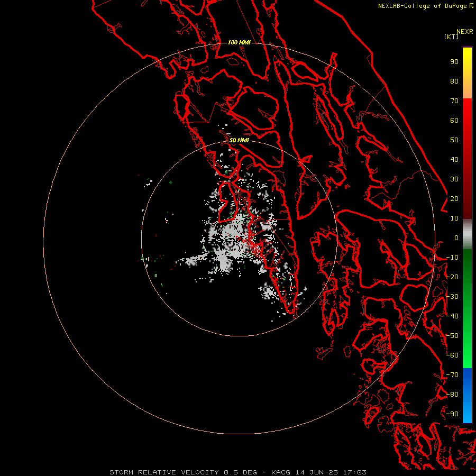
Task: Click the 40 value on the velocity scale
Action: pyautogui.click(x=454, y=159)
